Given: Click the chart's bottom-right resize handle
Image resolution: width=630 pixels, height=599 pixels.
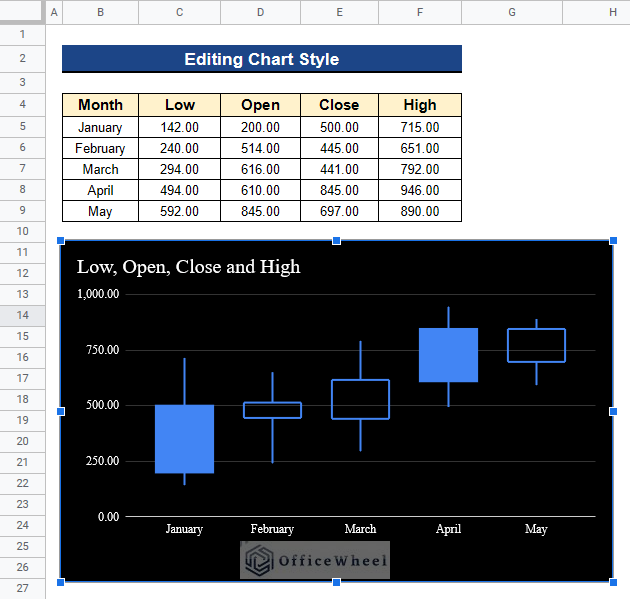Looking at the screenshot, I should [613, 582].
